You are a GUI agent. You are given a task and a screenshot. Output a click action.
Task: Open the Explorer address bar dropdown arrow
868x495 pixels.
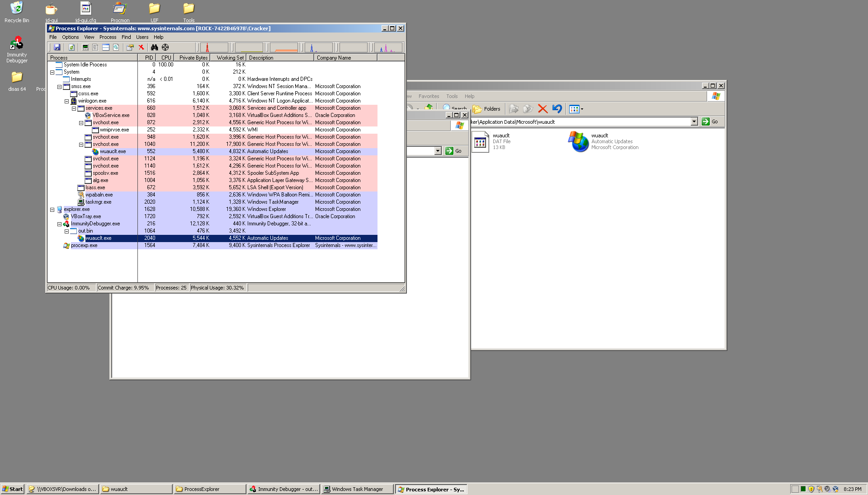tap(694, 121)
